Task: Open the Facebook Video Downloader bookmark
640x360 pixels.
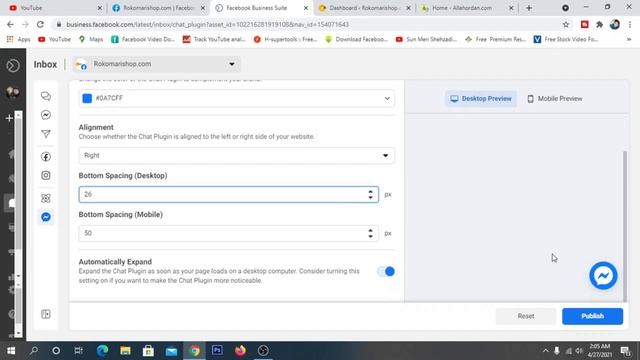Action: pos(143,39)
